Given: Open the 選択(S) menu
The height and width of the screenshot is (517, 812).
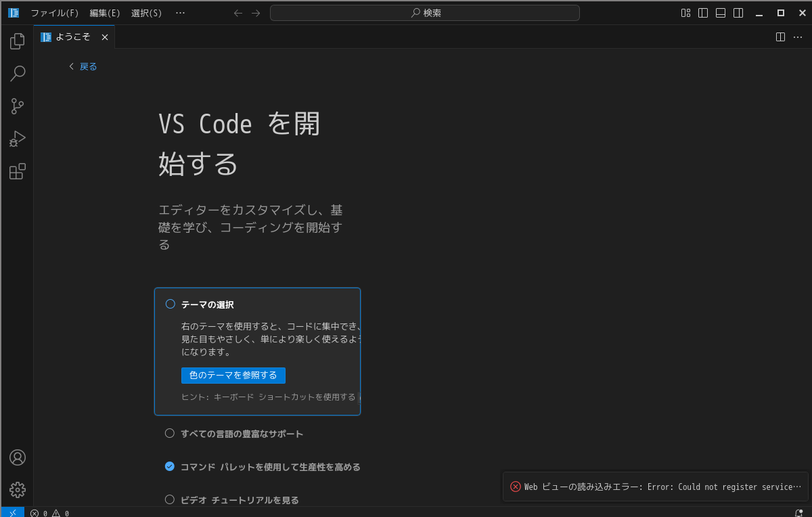Looking at the screenshot, I should [147, 13].
